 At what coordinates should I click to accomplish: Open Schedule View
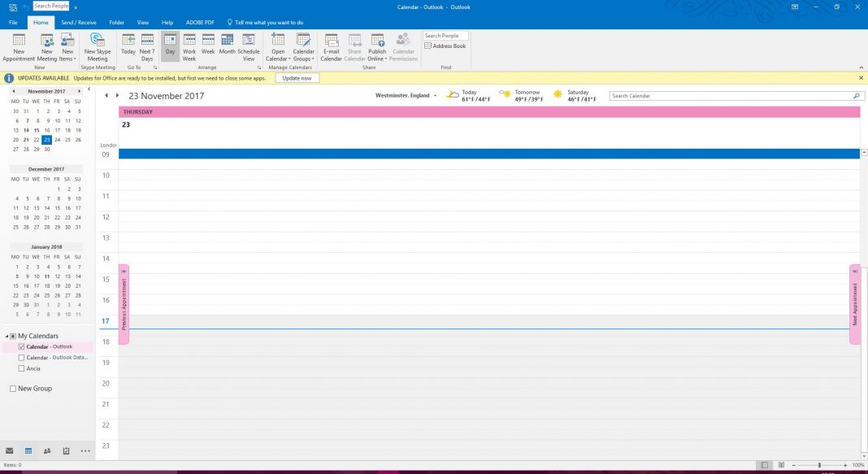point(249,47)
